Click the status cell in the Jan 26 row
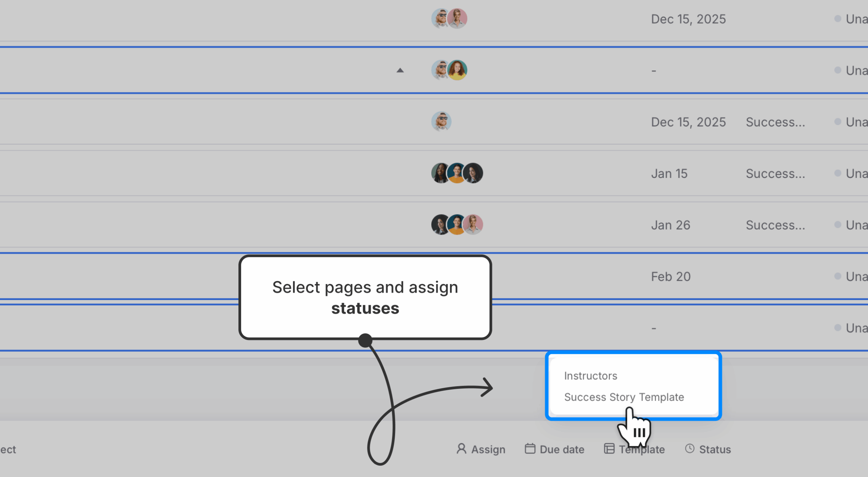The height and width of the screenshot is (477, 868). [x=851, y=225]
